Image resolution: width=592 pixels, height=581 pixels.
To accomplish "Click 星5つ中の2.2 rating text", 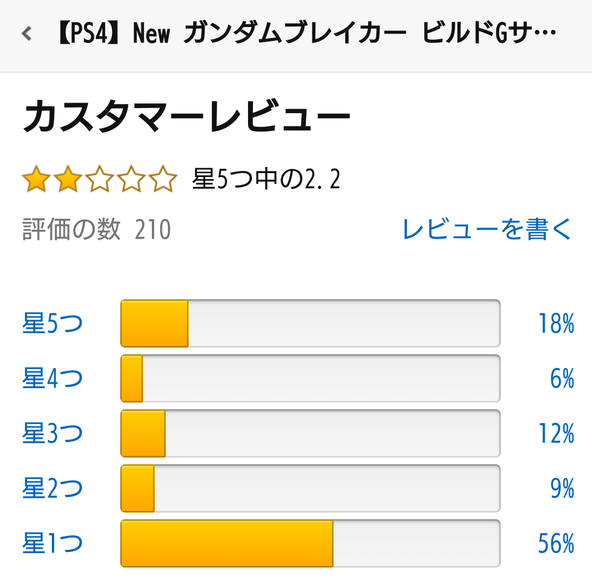I will pos(266,179).
